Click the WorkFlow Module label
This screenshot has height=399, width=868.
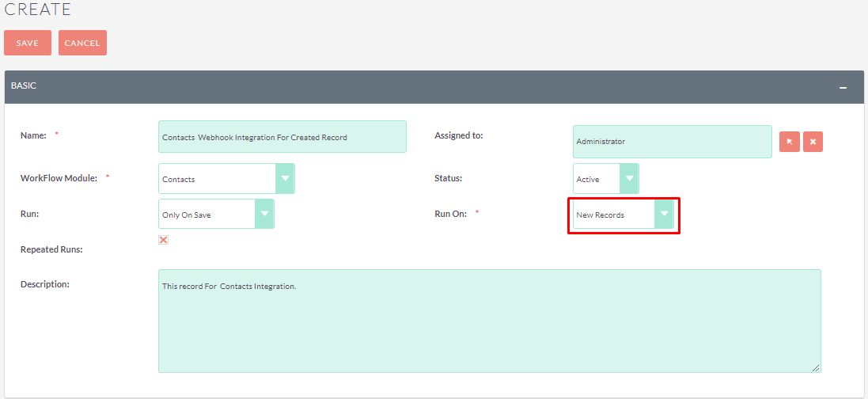[x=59, y=178]
